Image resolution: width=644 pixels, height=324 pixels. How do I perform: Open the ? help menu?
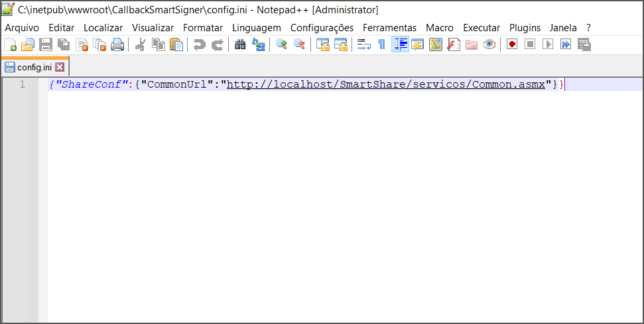coord(588,28)
